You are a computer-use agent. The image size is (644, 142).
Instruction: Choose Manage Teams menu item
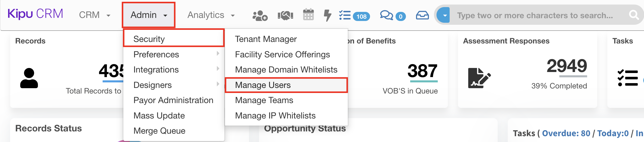coord(264,101)
